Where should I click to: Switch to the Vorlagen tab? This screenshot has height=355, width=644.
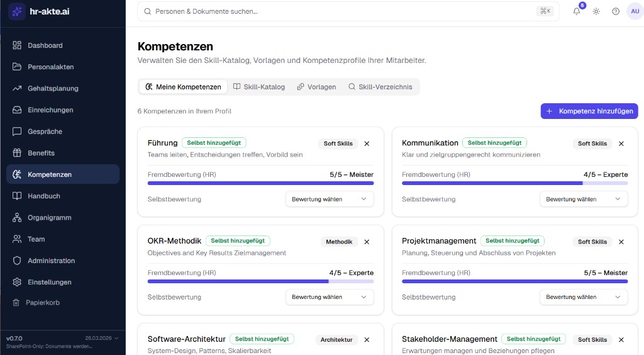pos(316,87)
